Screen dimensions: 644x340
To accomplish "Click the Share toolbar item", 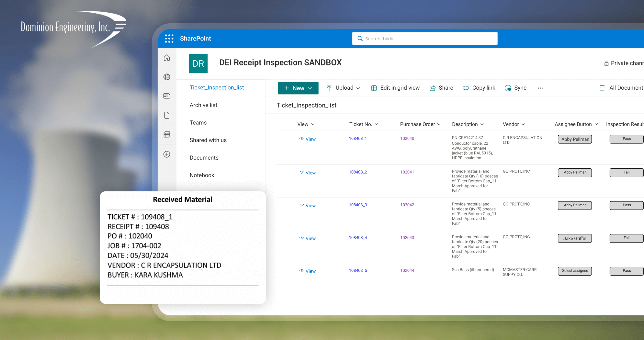I will [x=441, y=88].
